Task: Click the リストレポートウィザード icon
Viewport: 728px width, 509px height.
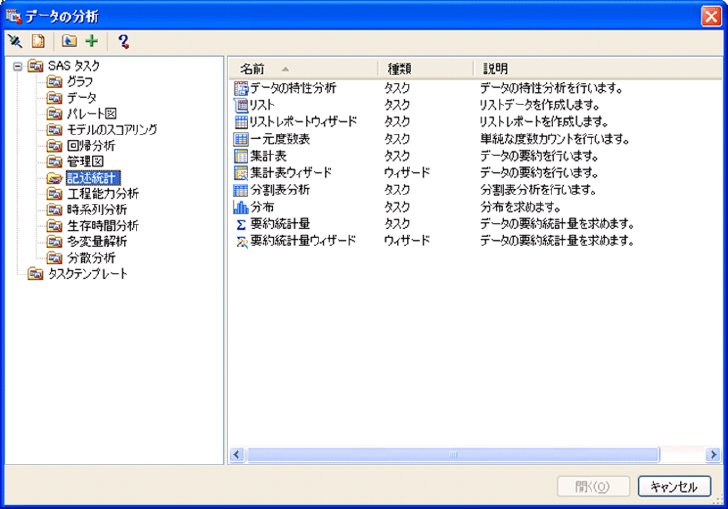Action: (x=241, y=122)
